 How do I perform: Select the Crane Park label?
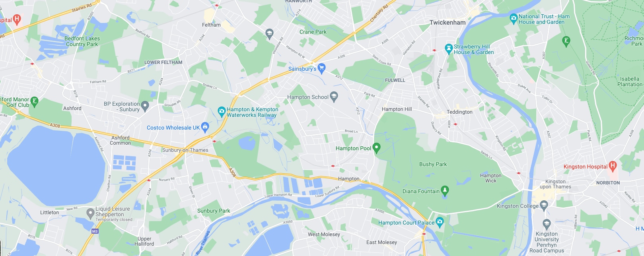point(313,32)
